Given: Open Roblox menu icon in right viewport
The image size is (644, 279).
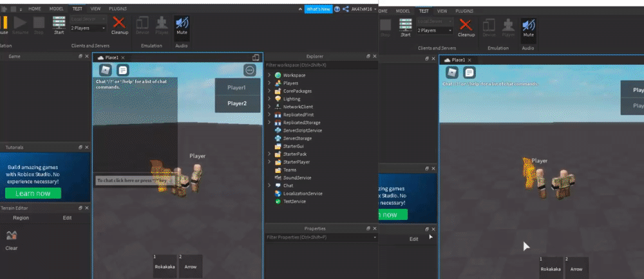Looking at the screenshot, I should 452,73.
